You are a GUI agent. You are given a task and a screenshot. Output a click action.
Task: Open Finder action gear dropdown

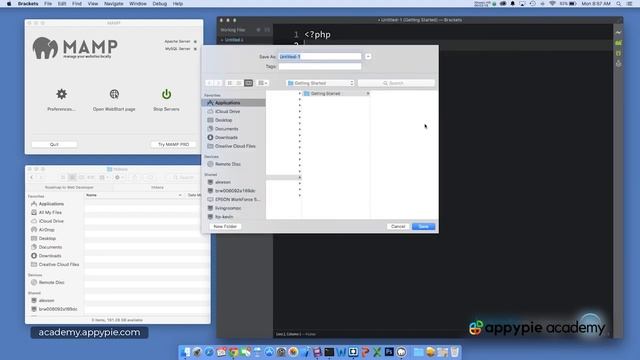[119, 178]
